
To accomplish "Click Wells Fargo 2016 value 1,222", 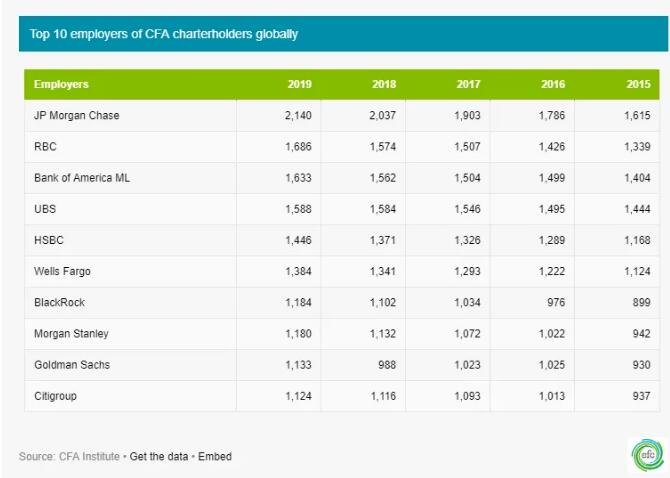I will 552,271.
